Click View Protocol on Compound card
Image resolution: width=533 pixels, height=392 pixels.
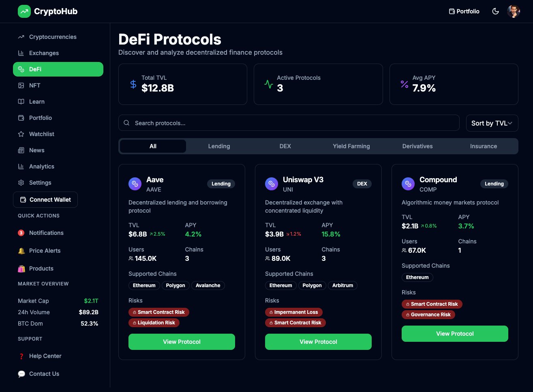(x=455, y=334)
